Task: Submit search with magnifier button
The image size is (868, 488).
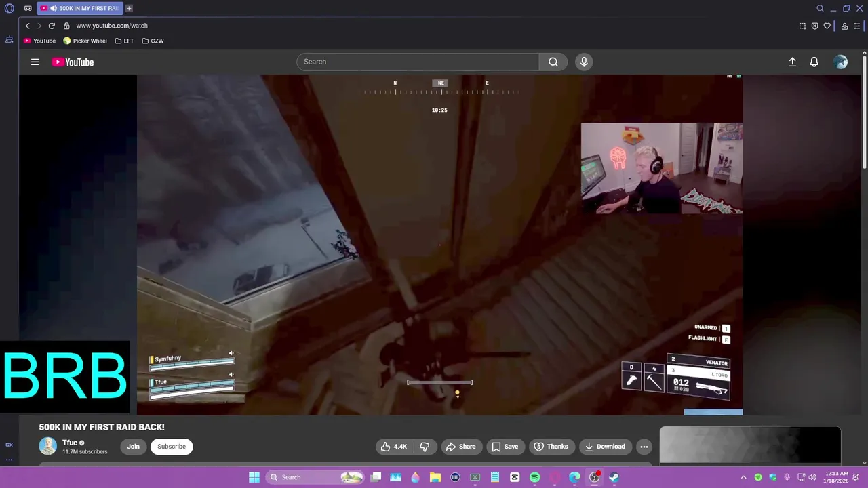Action: 553,62
